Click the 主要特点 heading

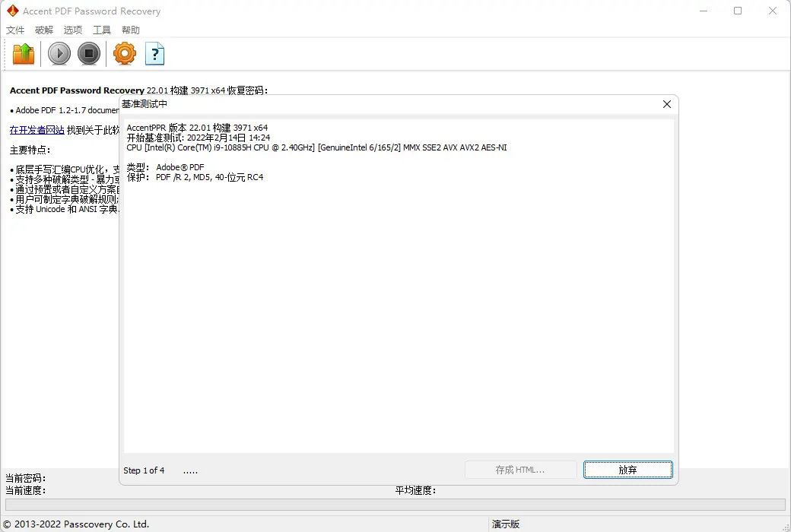tap(30, 150)
